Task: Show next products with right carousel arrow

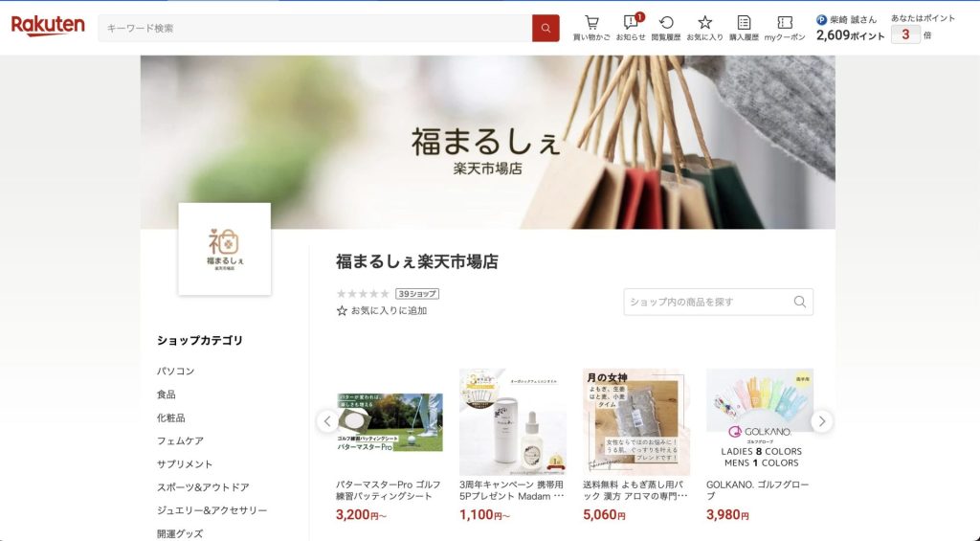Action: pos(822,421)
